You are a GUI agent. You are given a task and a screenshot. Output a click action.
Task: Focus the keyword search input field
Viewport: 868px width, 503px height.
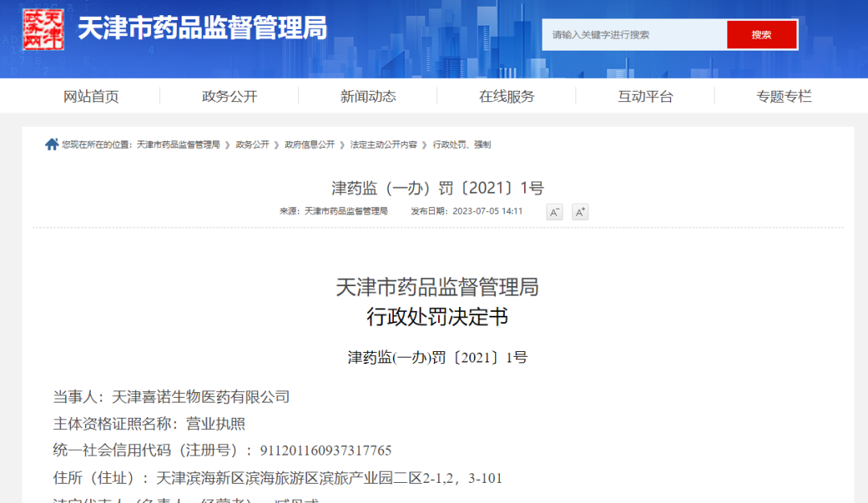coord(635,35)
